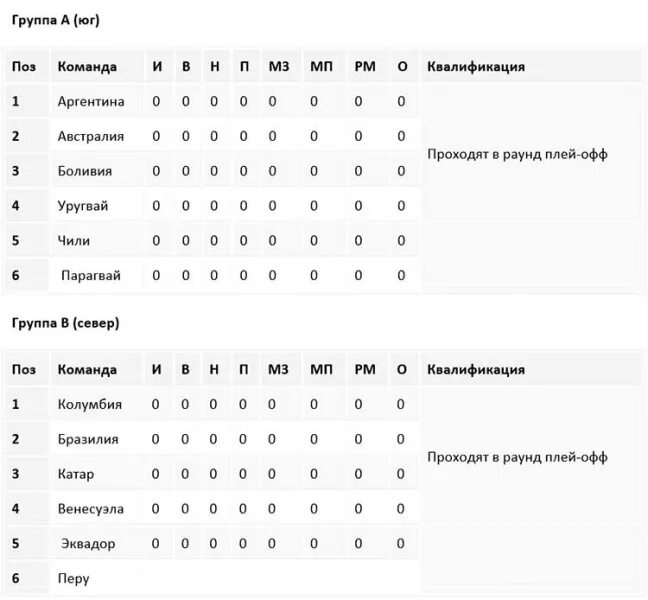The width and height of the screenshot is (648, 600).
Task: Select the Парагвай team entry
Action: pos(91,275)
